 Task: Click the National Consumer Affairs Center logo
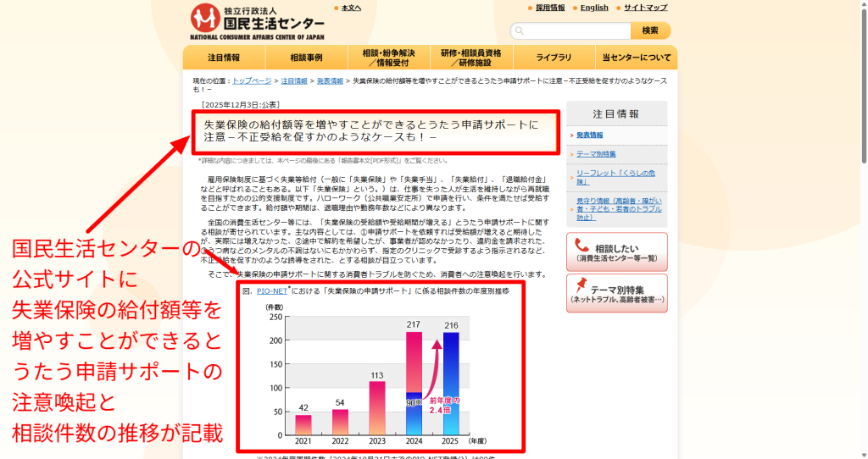coord(258,21)
